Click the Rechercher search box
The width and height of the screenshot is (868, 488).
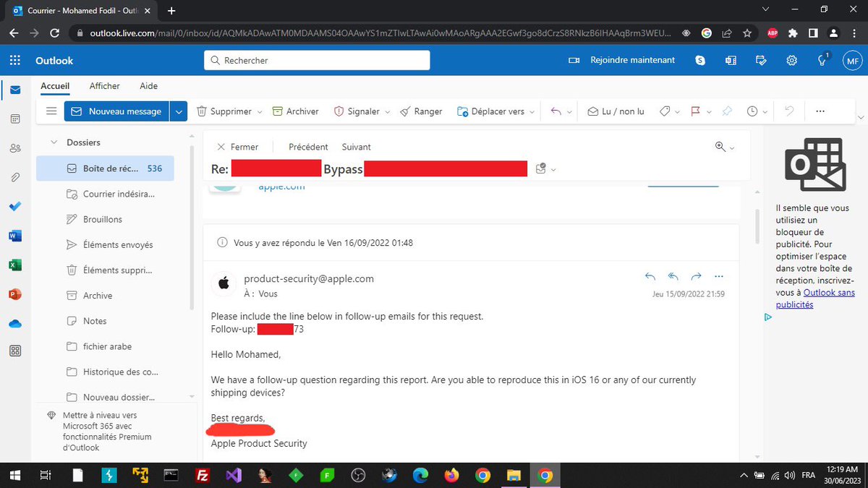click(x=317, y=61)
